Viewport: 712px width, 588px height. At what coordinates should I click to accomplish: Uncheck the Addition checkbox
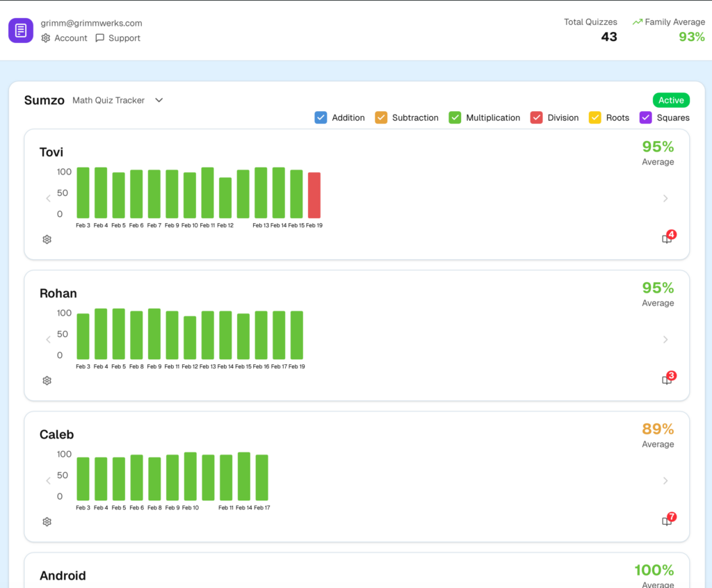[321, 117]
